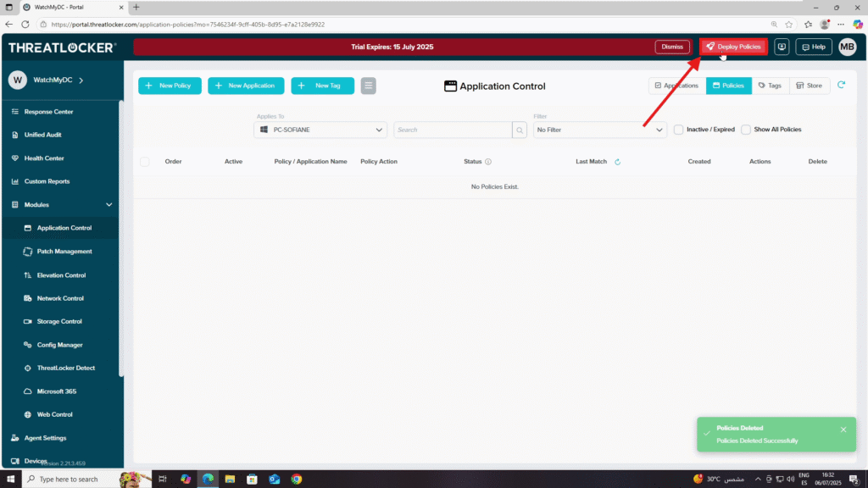The width and height of the screenshot is (868, 488).
Task: Close the Policies Deleted notification
Action: [843, 430]
